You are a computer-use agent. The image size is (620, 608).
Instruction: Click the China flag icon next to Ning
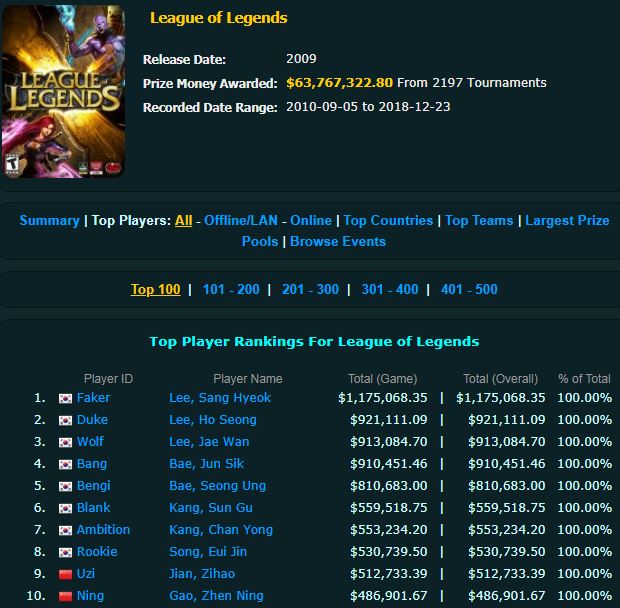65,596
